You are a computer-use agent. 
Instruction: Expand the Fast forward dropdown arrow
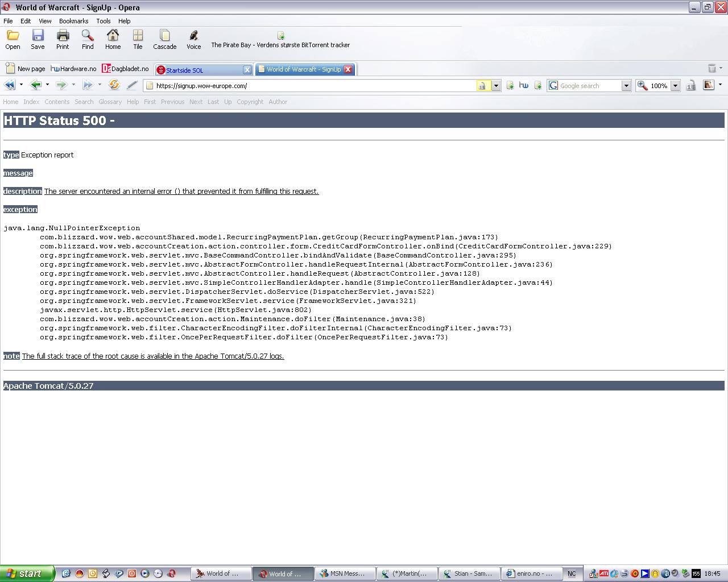(100, 85)
